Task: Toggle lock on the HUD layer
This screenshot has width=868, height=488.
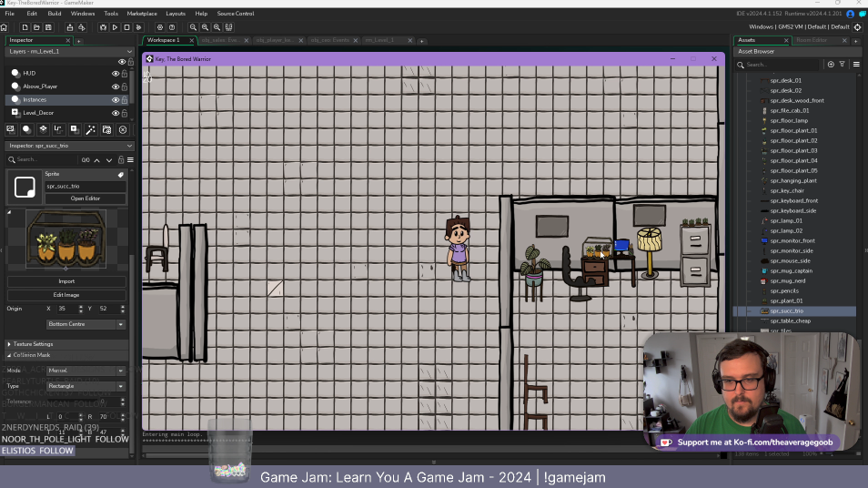Action: [125, 73]
